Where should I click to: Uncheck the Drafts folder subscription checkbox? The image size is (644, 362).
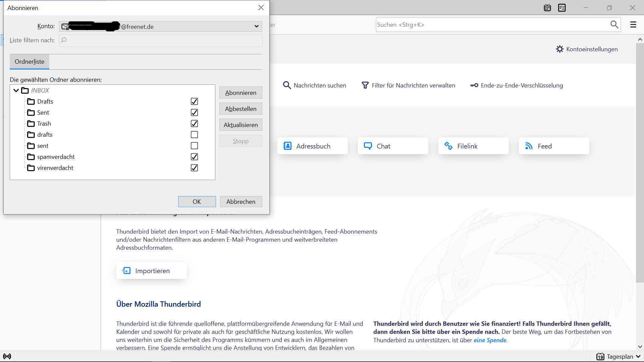point(194,101)
